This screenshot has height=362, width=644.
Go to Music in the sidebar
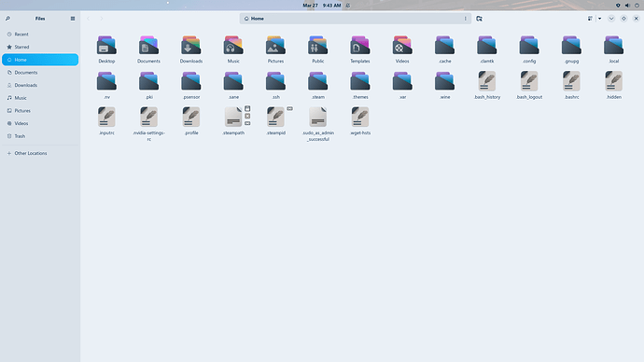(40, 98)
